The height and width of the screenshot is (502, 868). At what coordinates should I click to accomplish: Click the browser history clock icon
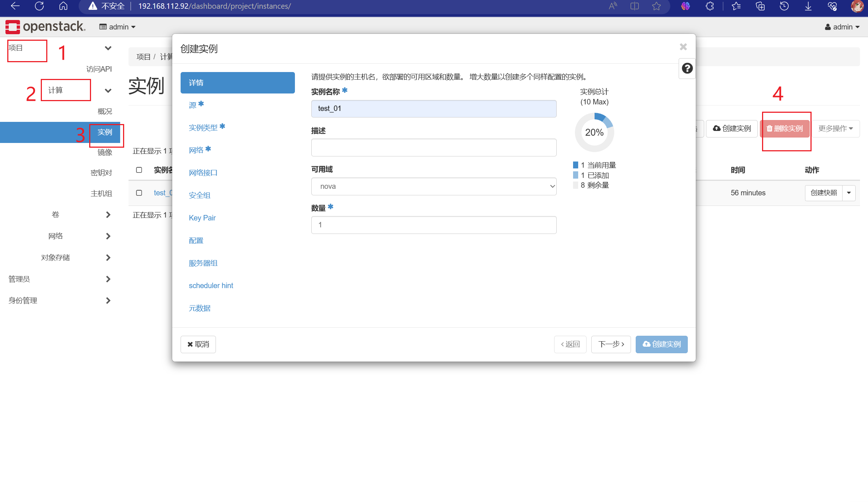784,6
